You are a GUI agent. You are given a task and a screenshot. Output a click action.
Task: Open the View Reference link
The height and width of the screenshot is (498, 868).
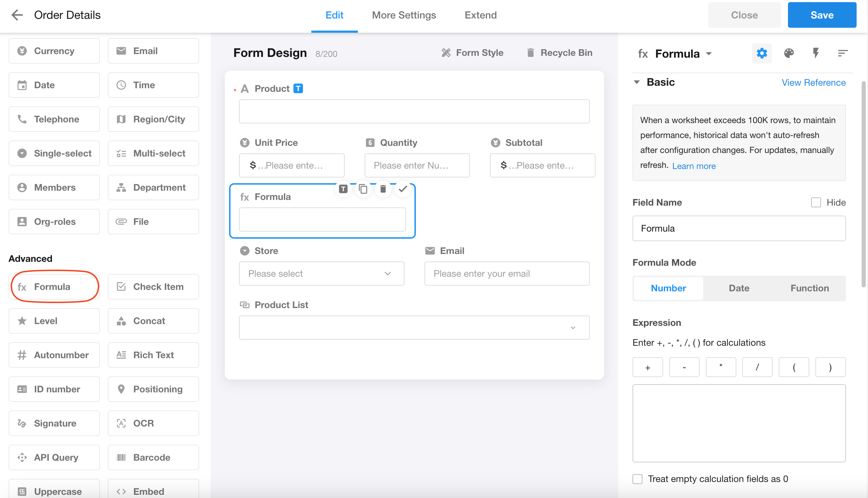[813, 83]
